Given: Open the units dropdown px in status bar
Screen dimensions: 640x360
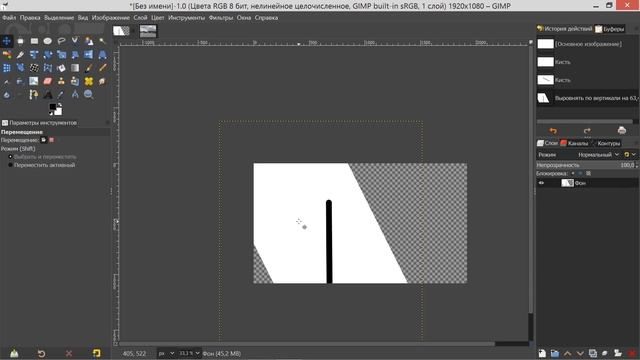Looking at the screenshot, I should tap(167, 353).
